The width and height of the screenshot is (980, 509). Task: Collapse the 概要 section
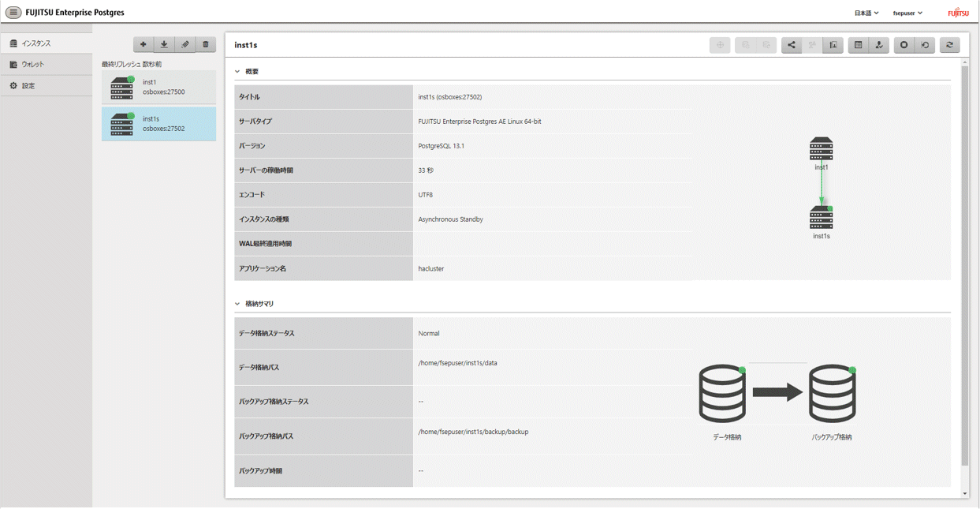coord(237,72)
